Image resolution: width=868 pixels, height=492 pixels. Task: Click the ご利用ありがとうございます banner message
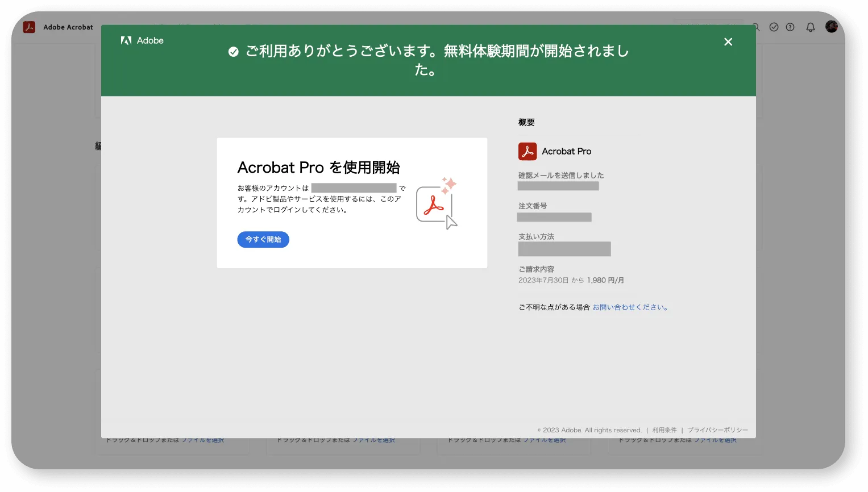tap(437, 60)
